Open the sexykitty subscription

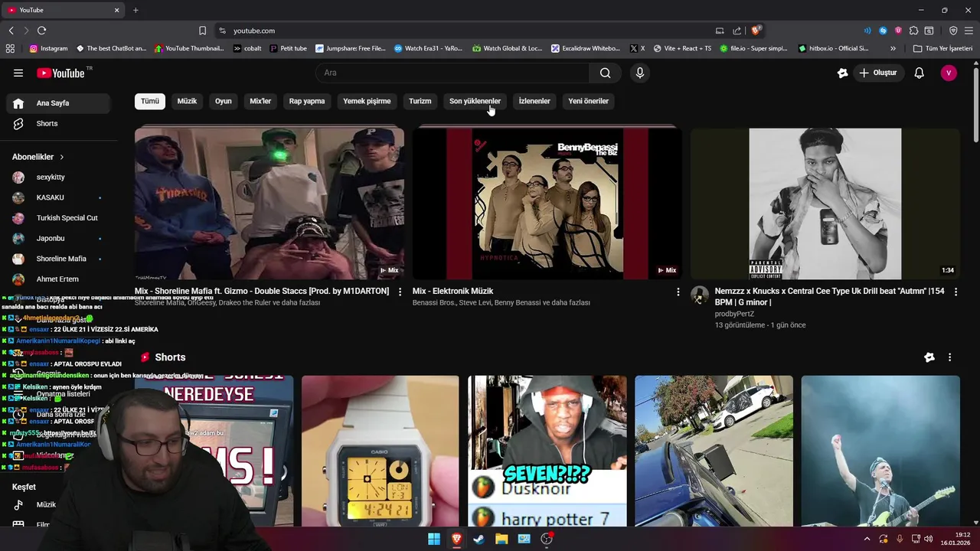pos(58,177)
